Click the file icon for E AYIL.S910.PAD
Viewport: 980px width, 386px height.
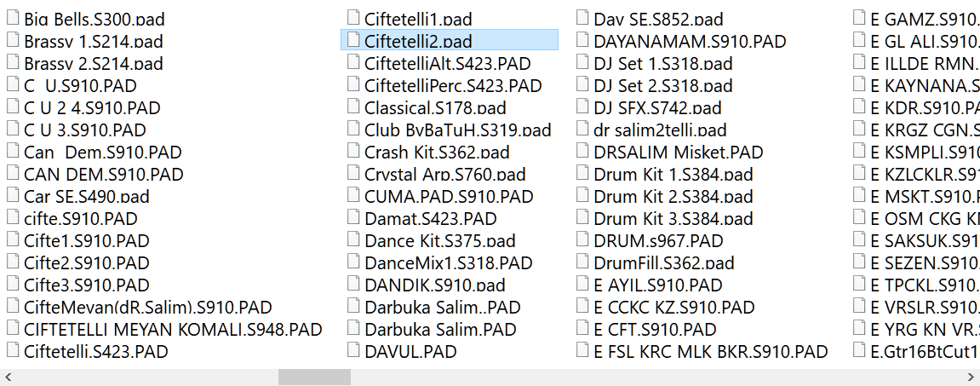pos(583,284)
